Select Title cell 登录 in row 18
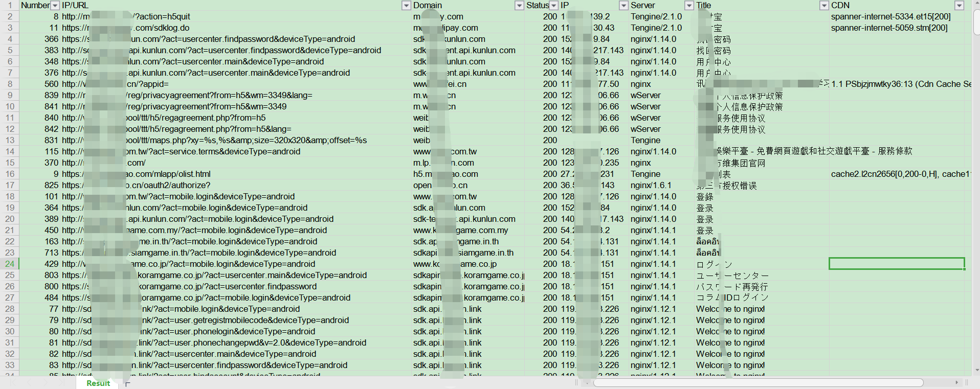The height and width of the screenshot is (389, 980). [762, 196]
